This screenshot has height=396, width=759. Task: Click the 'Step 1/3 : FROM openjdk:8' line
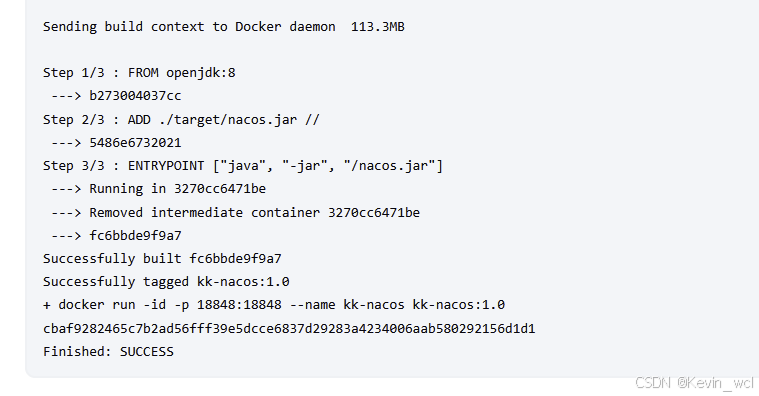pyautogui.click(x=139, y=73)
